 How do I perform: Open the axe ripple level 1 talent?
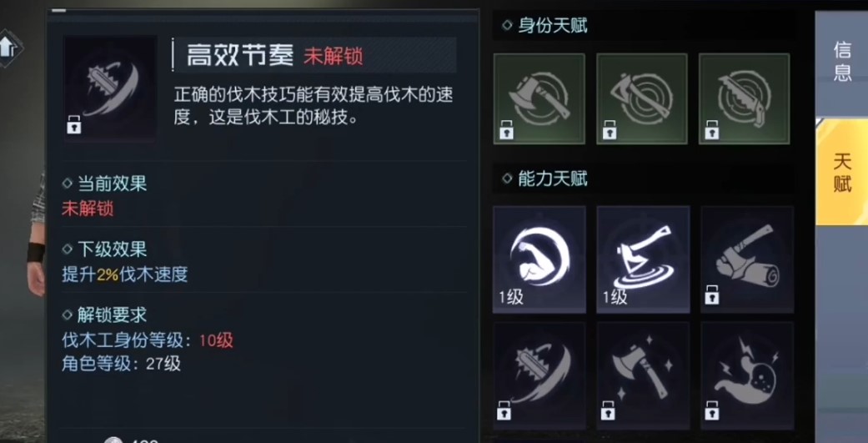pos(643,259)
